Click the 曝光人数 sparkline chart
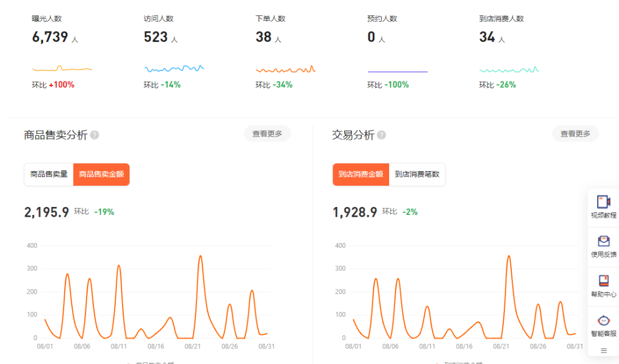Viewport: 619px width, 364px height. click(62, 69)
